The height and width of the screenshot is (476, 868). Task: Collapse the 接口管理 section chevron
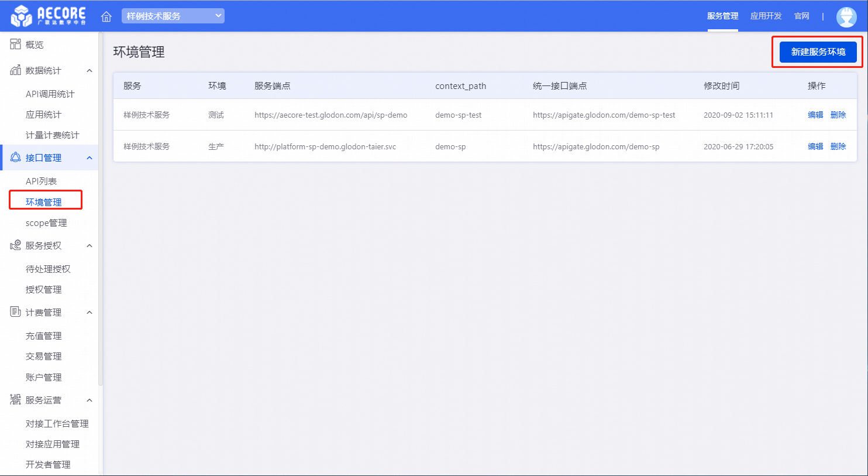click(x=89, y=157)
